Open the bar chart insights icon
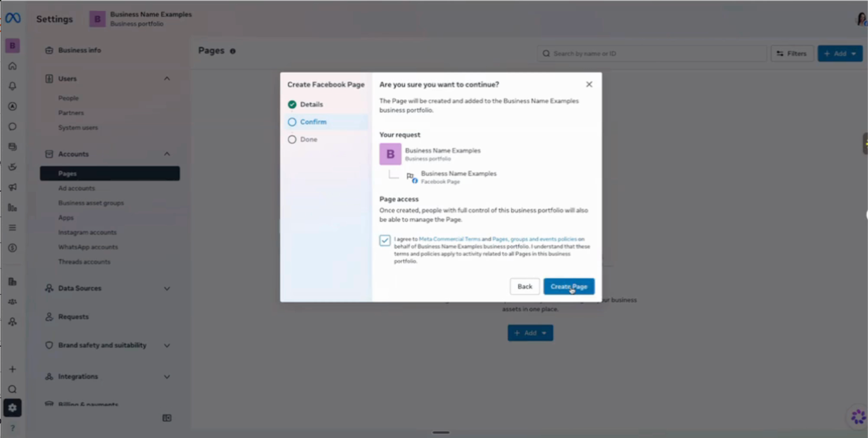 click(13, 208)
